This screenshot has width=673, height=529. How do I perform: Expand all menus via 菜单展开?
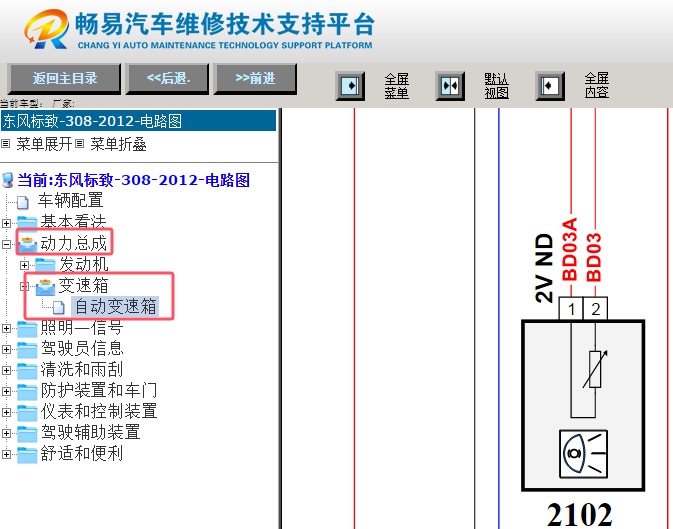pos(44,144)
